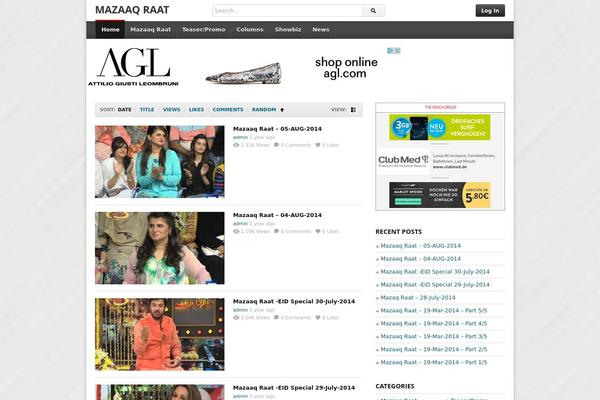Click likes heart icon for 04-AUG-2014 post
Screen dimensions: 600x400
point(318,231)
